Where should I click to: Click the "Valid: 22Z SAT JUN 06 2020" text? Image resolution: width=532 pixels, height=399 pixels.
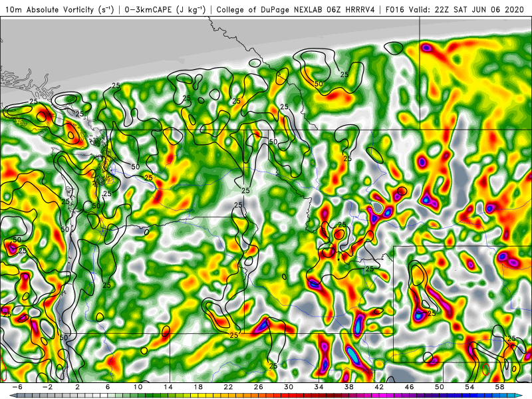(467, 9)
